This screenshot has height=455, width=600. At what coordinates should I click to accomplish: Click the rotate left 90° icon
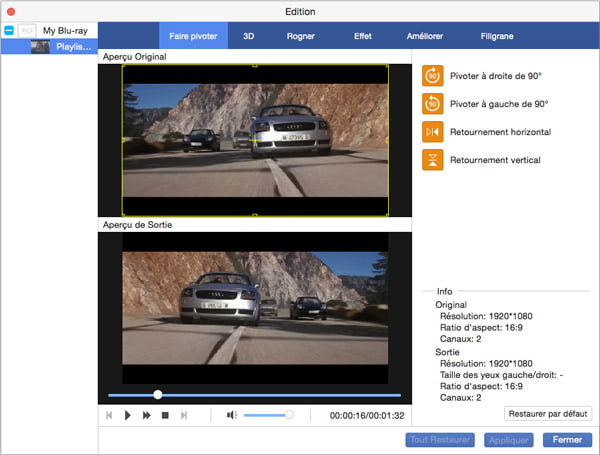click(x=433, y=103)
